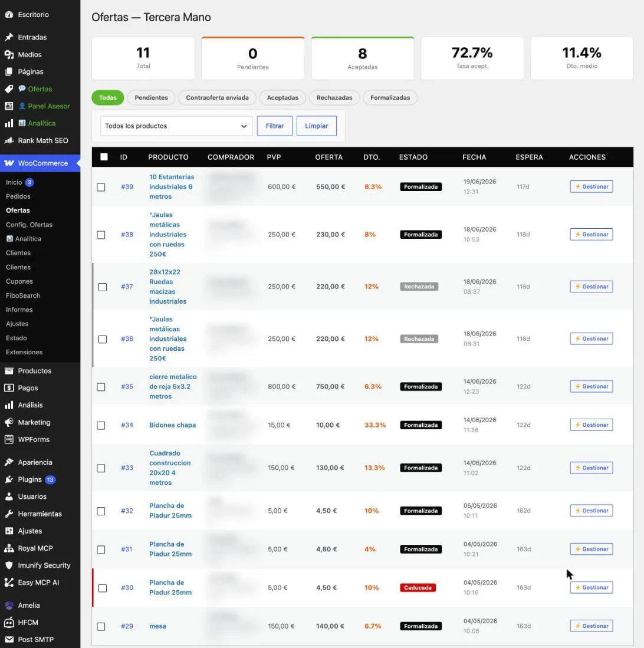The height and width of the screenshot is (648, 644).
Task: Click the Entradas pin icon
Action: coord(9,37)
